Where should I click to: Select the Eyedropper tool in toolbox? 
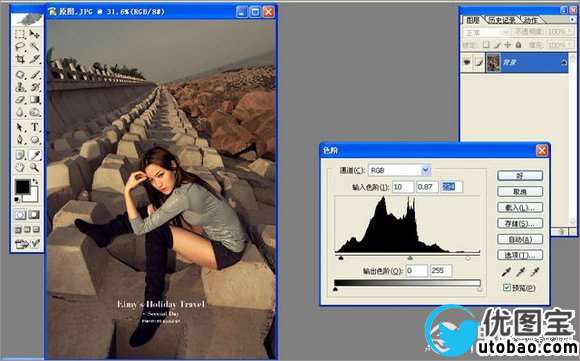[34, 155]
